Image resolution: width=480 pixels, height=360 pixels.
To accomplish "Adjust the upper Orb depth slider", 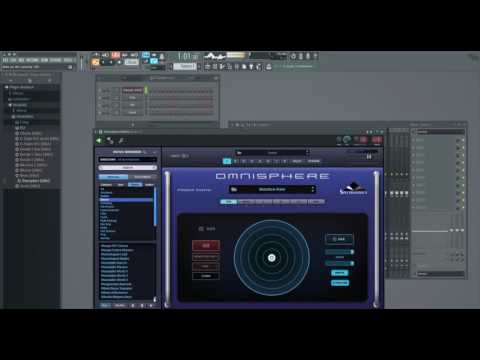I will point(339,252).
